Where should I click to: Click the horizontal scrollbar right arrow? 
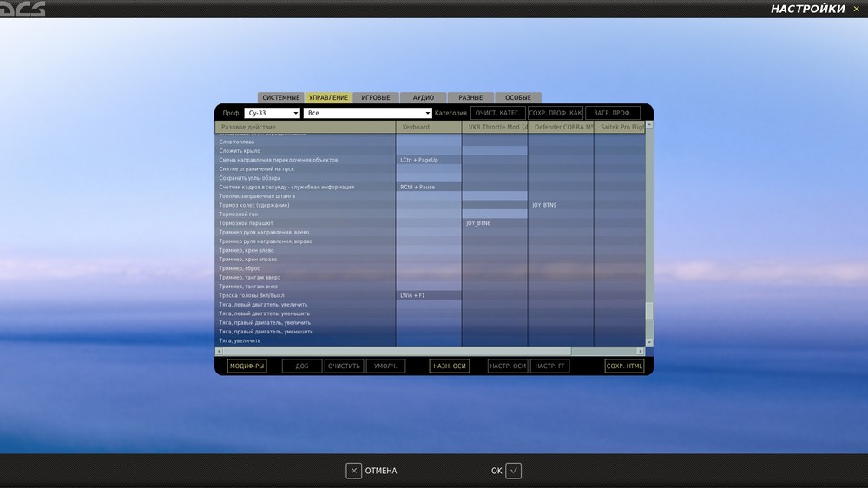click(x=641, y=351)
